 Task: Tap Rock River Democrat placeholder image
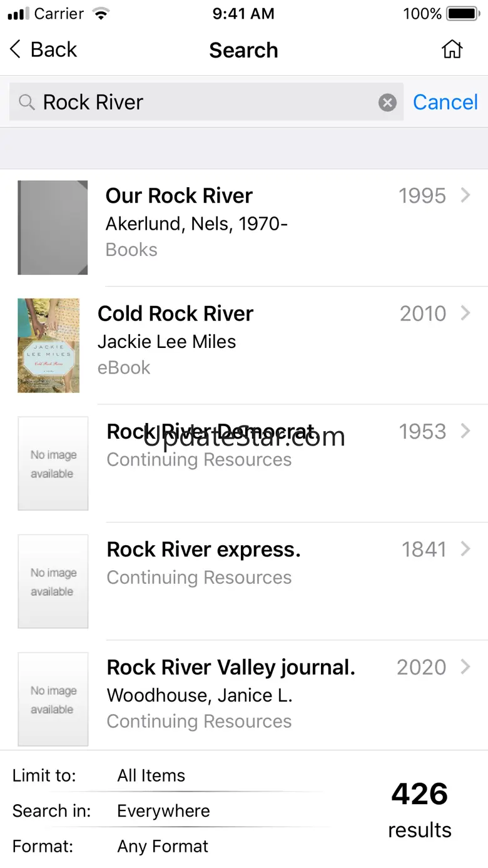53,464
